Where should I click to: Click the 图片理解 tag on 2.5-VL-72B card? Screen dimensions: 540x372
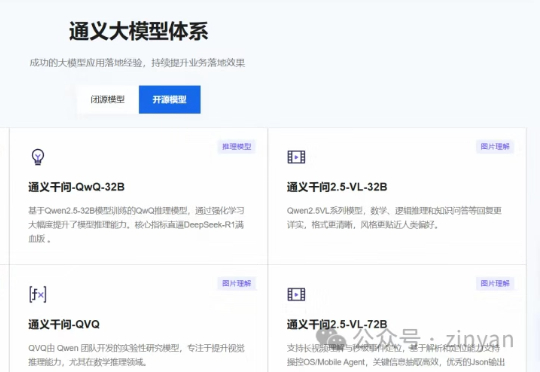point(495,283)
